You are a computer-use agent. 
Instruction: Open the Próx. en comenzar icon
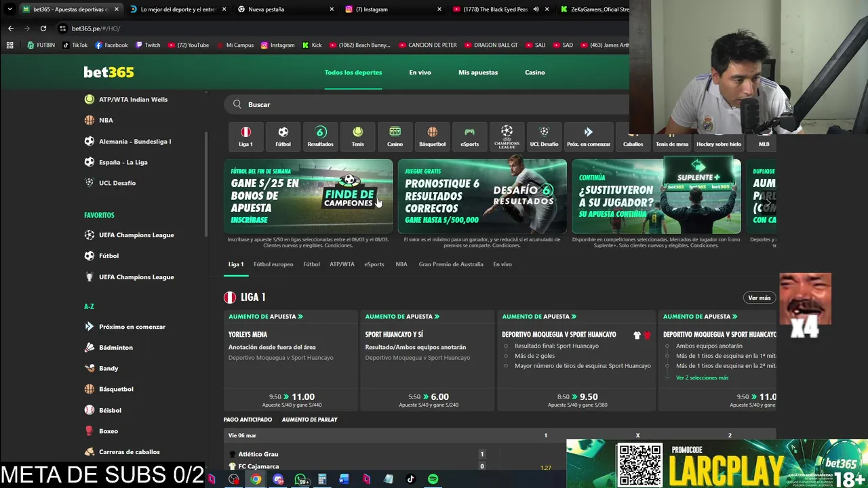click(588, 136)
